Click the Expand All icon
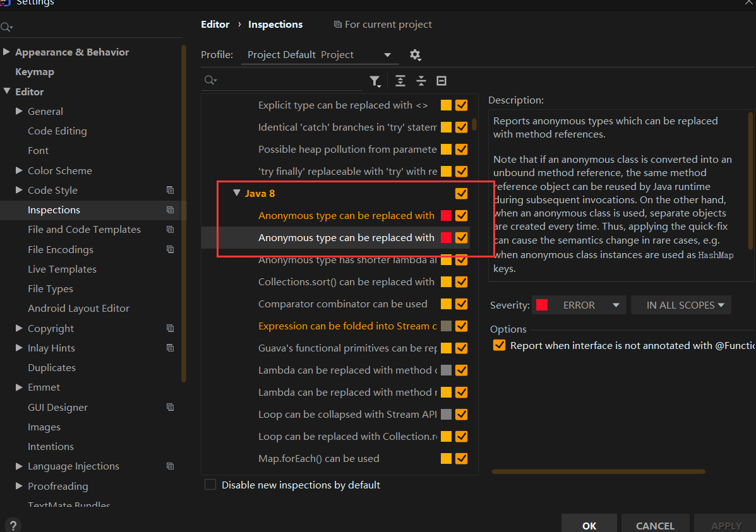 click(400, 81)
